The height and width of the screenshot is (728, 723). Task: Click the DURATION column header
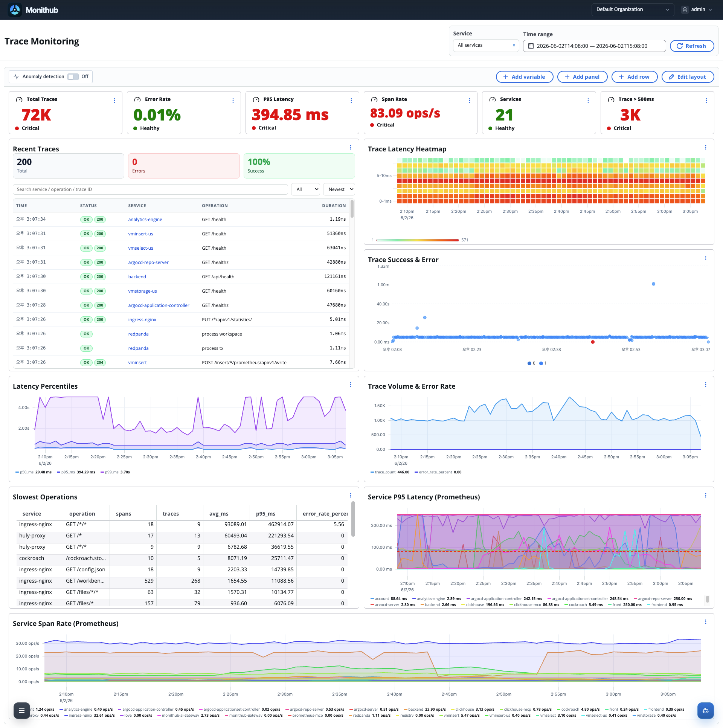(x=334, y=206)
